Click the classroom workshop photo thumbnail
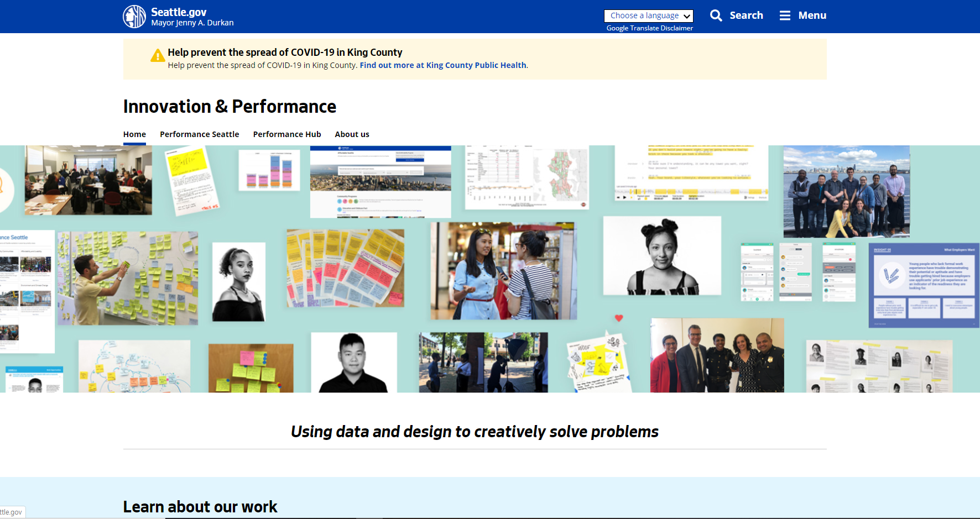 coord(88,180)
